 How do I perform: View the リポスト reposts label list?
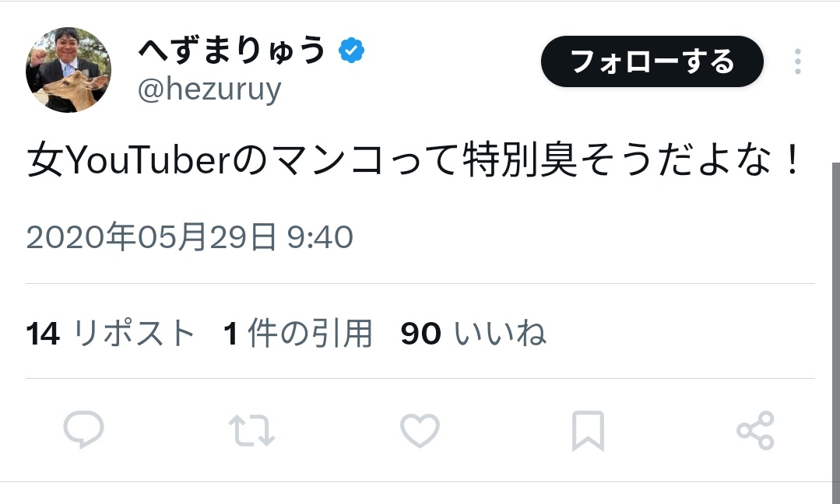tap(133, 333)
